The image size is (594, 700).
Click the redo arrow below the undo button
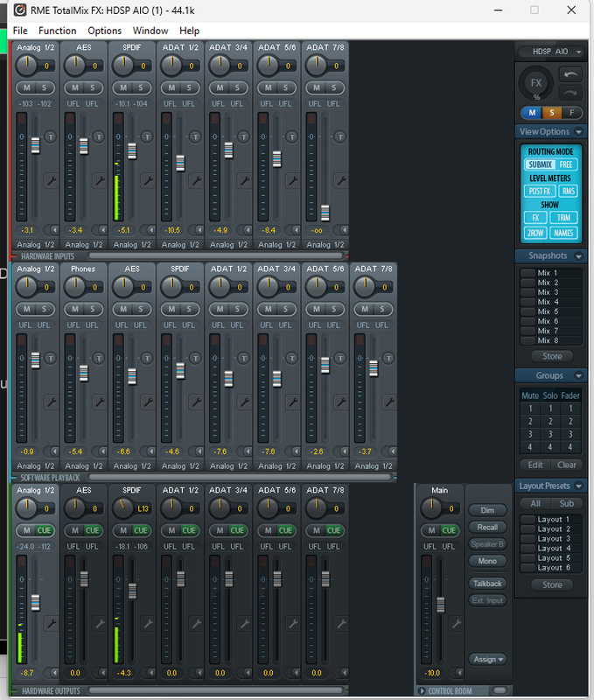click(570, 93)
